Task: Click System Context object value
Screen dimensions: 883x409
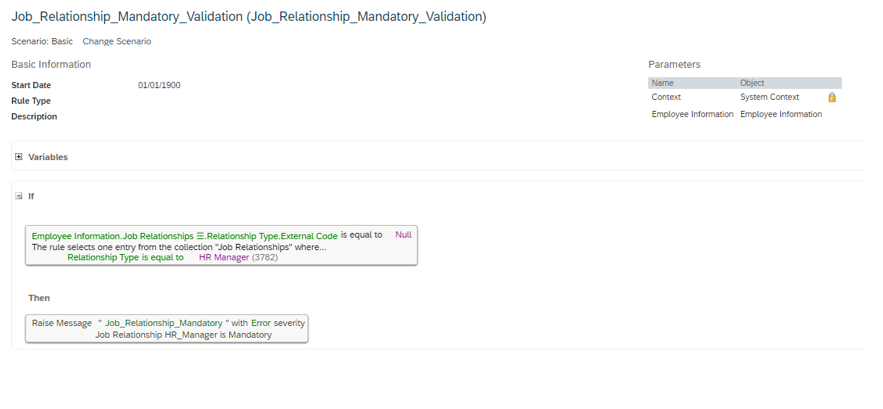Action: (769, 97)
